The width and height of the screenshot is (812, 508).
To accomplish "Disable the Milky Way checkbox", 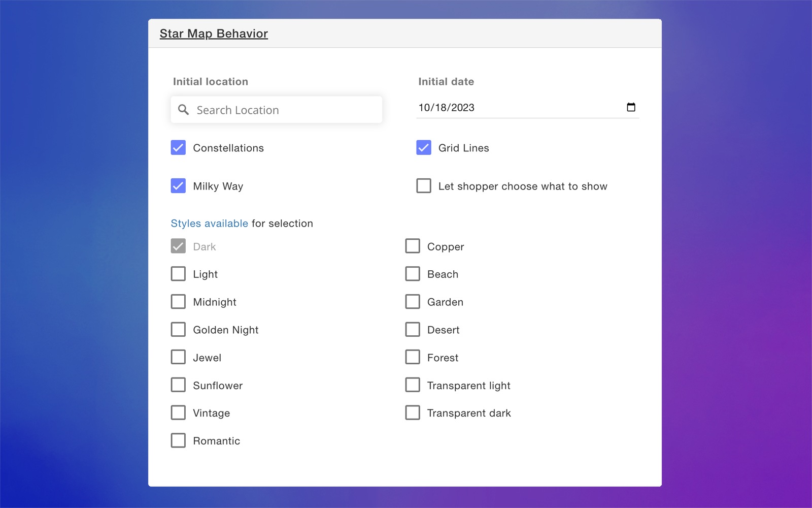I will [x=178, y=186].
